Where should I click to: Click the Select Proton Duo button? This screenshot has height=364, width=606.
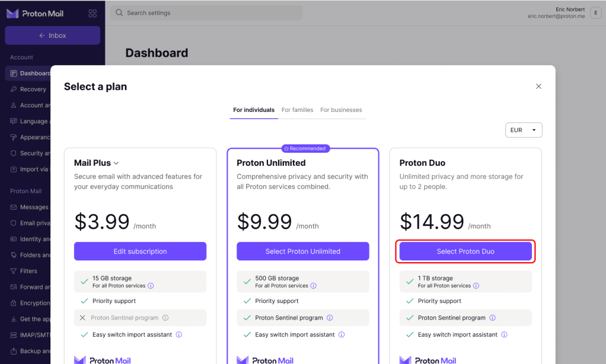coord(465,252)
